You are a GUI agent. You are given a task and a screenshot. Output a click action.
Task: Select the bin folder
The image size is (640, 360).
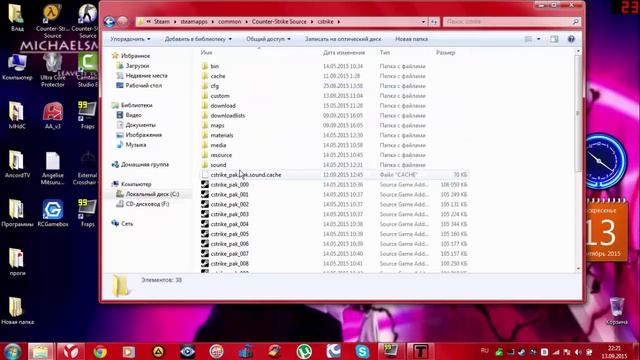(x=215, y=66)
